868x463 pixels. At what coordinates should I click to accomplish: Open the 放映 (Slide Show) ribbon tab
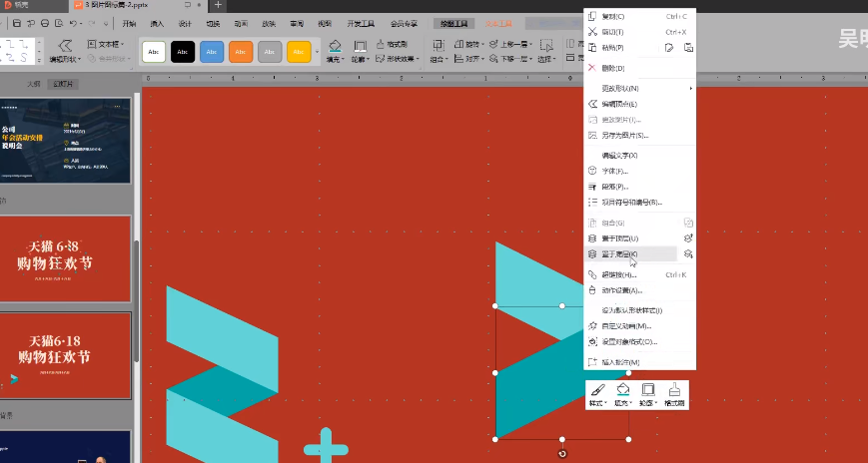269,24
